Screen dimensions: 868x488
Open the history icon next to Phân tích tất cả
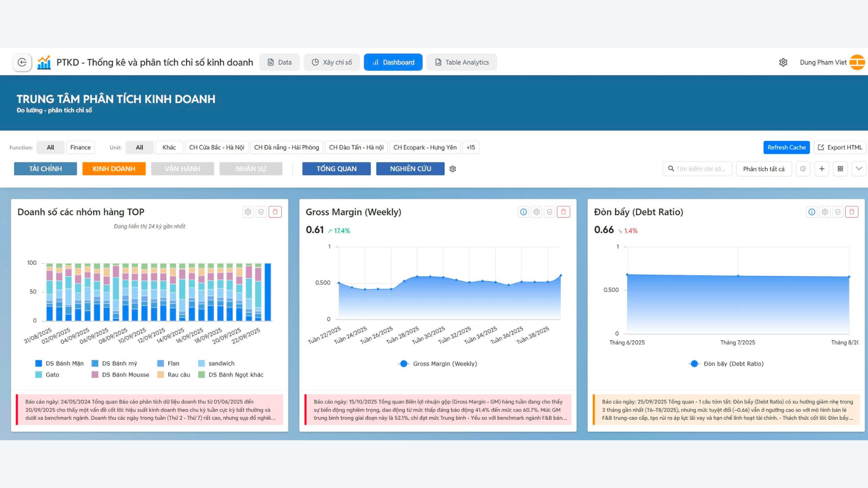803,169
